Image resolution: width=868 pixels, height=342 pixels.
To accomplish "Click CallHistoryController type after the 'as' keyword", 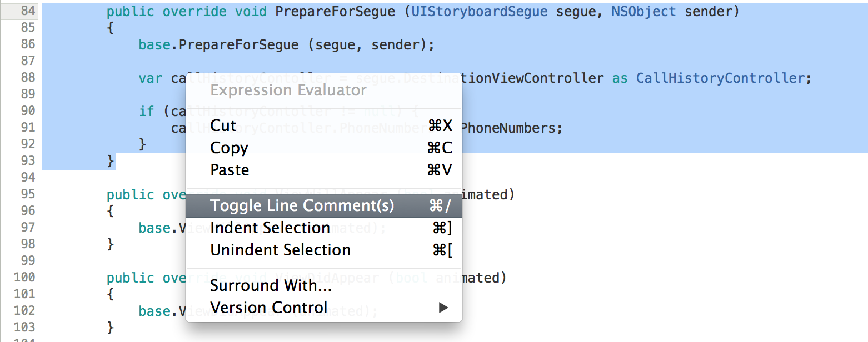I will pos(720,78).
